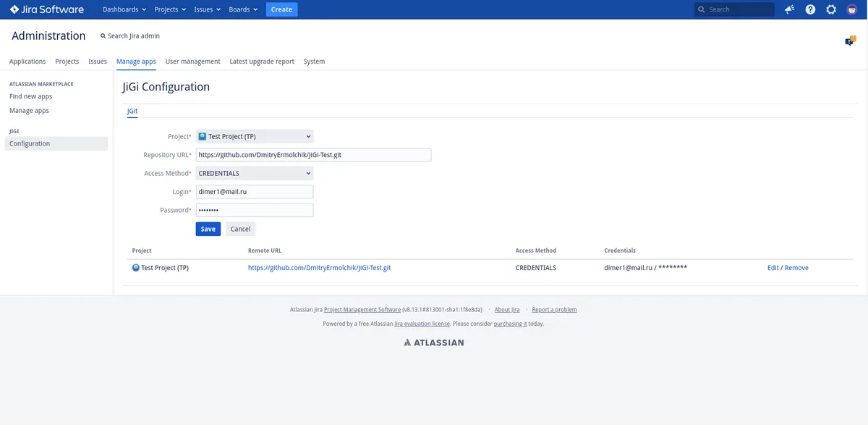Screen dimensions: 868x425
Task: Click the Report a problem link
Action: (555, 310)
